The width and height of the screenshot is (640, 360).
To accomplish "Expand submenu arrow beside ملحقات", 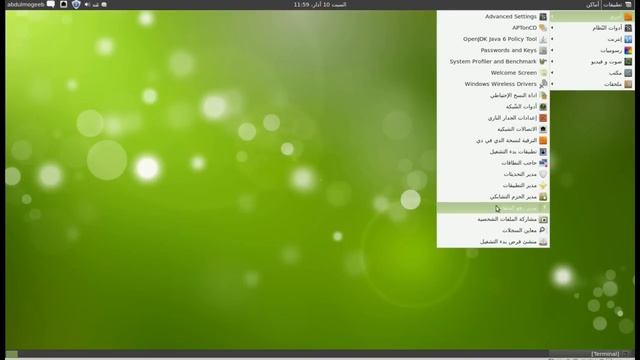I will pyautogui.click(x=552, y=84).
